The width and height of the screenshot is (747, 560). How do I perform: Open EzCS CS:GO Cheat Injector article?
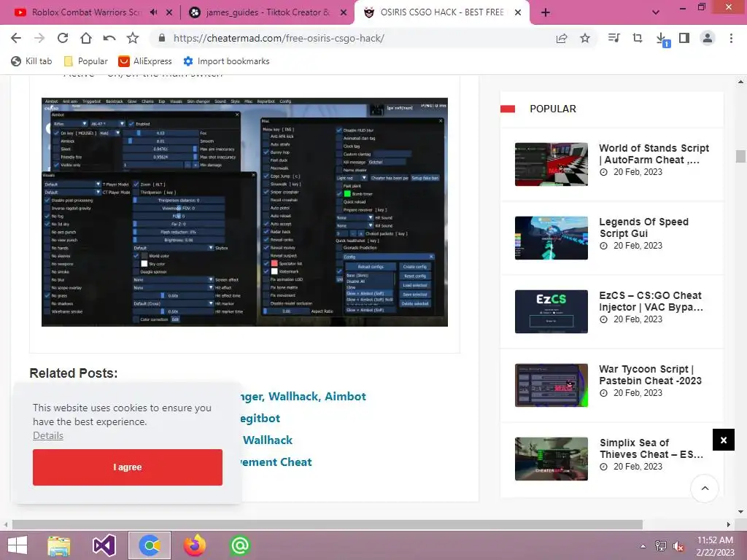(651, 301)
